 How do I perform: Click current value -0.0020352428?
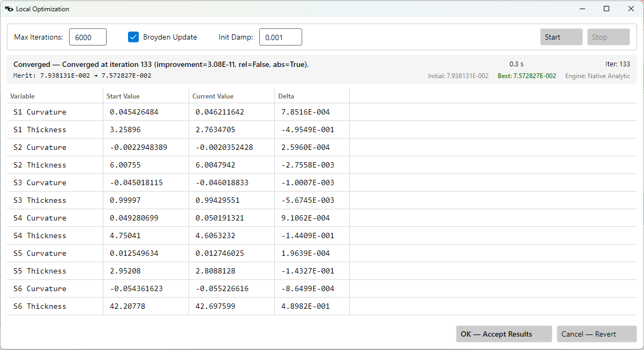pyautogui.click(x=224, y=147)
